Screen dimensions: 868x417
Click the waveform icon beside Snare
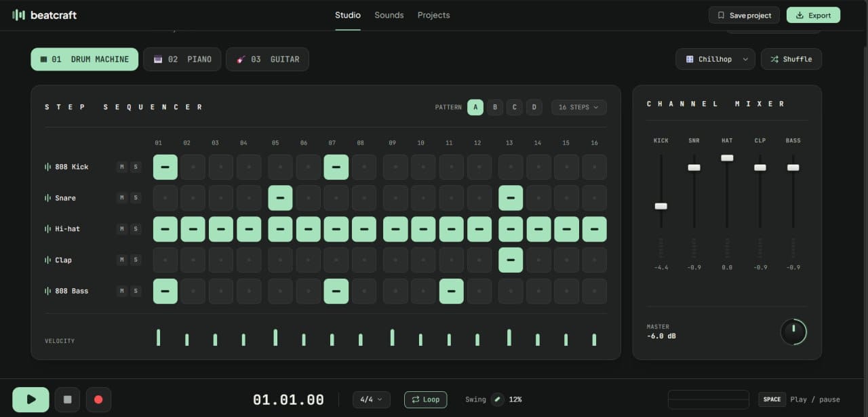coord(48,198)
